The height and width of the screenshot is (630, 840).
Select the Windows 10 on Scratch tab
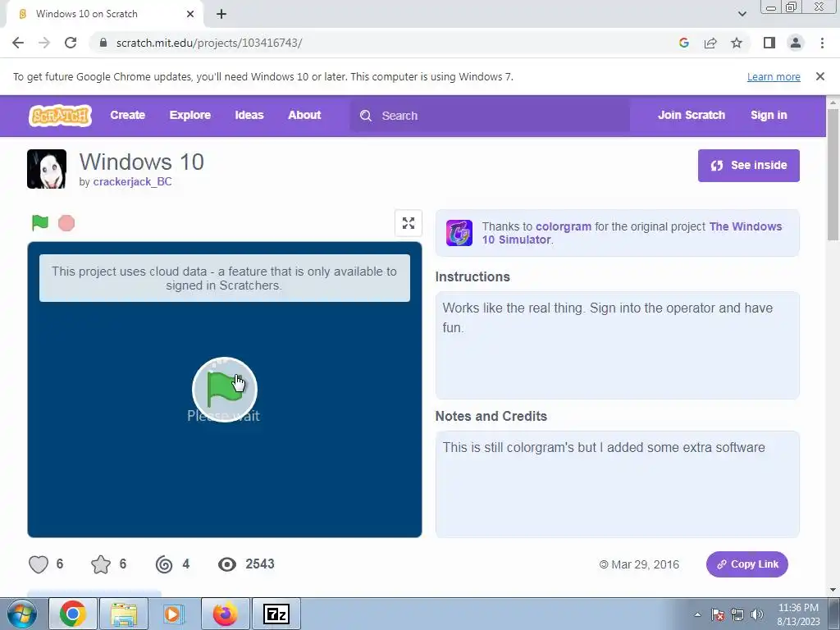(104, 14)
